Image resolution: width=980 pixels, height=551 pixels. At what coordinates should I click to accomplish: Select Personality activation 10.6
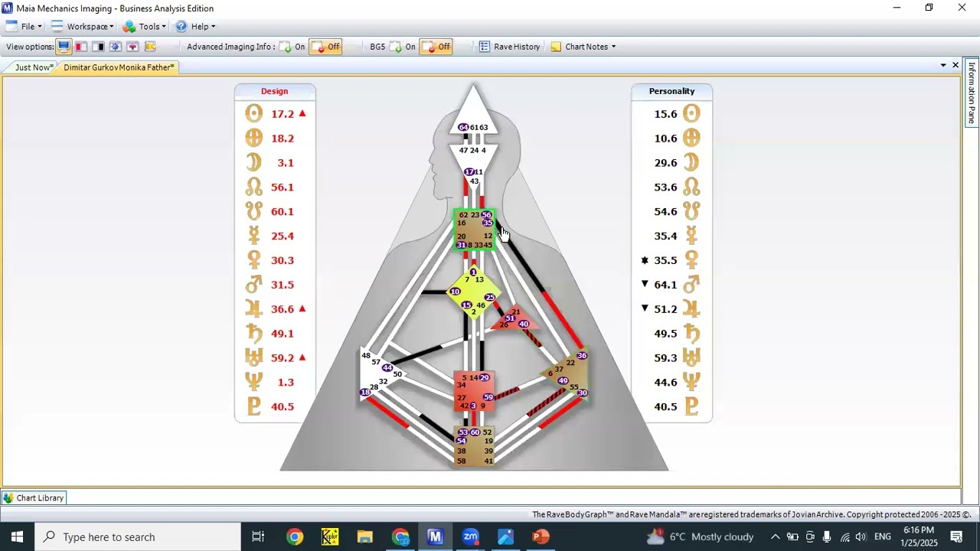tap(665, 139)
